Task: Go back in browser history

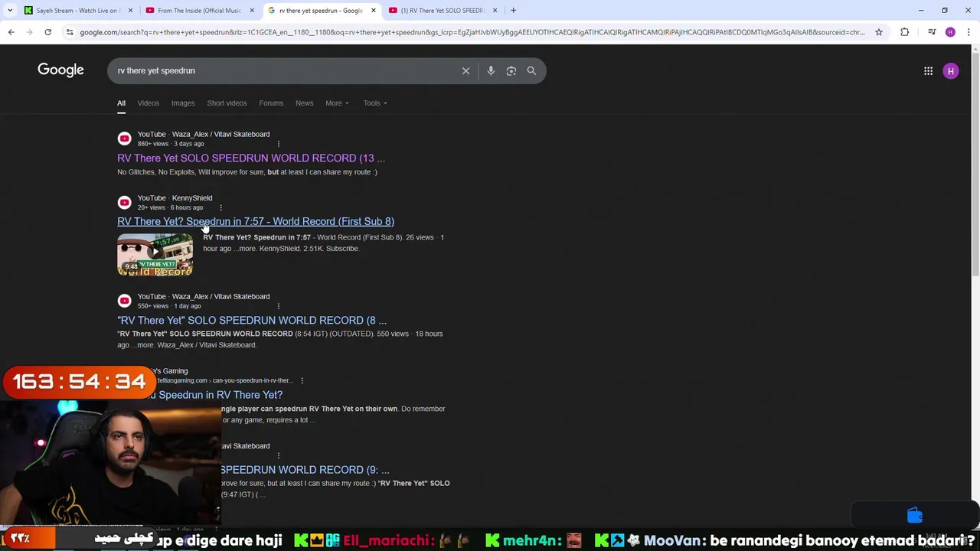Action: 11,32
